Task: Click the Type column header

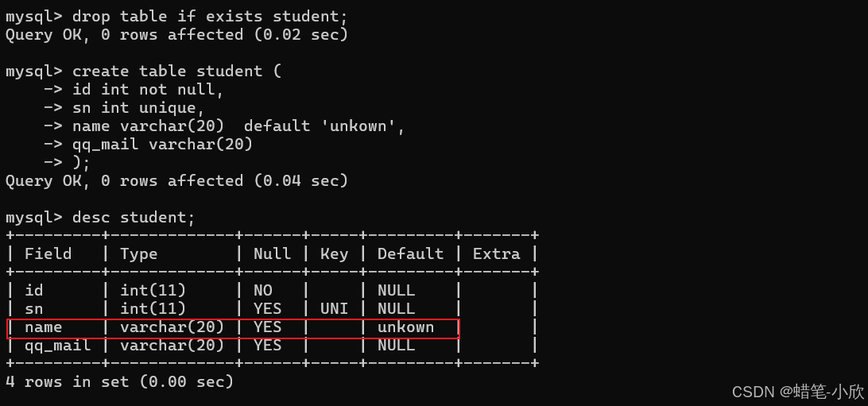Action: (139, 254)
